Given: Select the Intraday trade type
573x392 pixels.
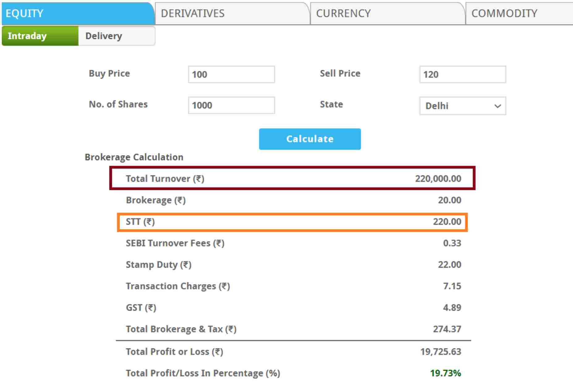Looking at the screenshot, I should pyautogui.click(x=40, y=36).
